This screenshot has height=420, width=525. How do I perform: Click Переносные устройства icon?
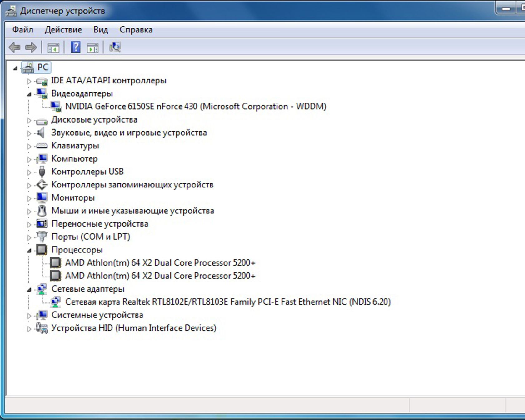tap(42, 224)
